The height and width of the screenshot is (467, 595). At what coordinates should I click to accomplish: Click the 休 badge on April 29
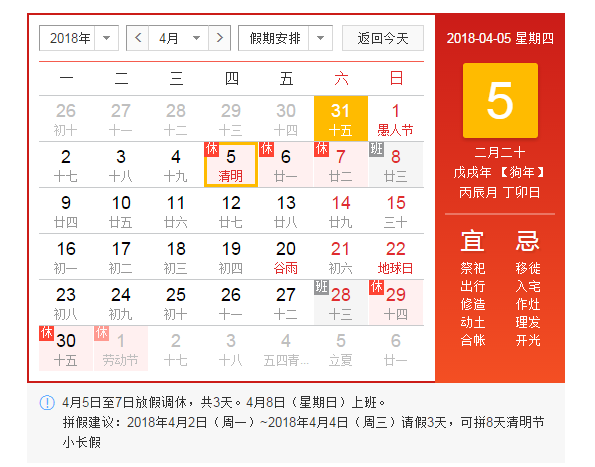click(x=376, y=287)
